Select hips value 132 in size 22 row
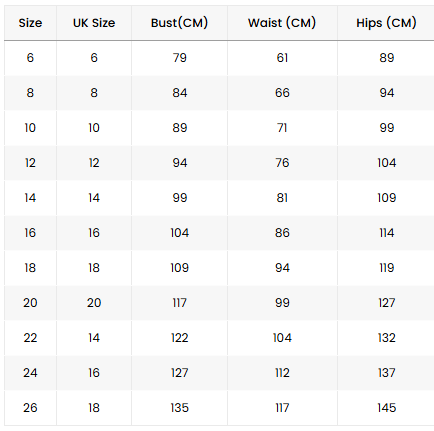Screen dimensions: 434x431 [387, 338]
